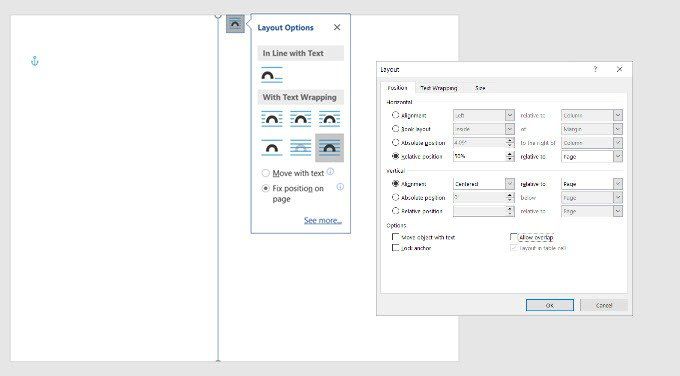Close the Layout Options flyout
Screen dimensions: 680x376
(x=337, y=27)
